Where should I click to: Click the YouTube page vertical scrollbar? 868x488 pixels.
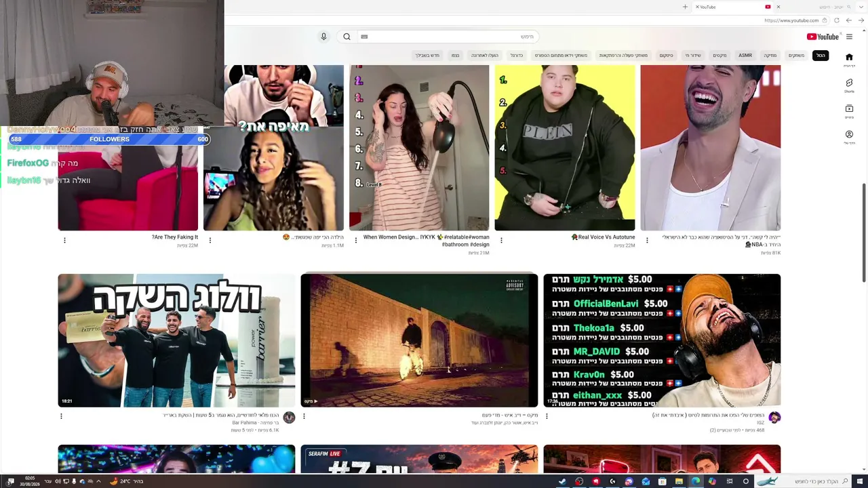(x=864, y=232)
